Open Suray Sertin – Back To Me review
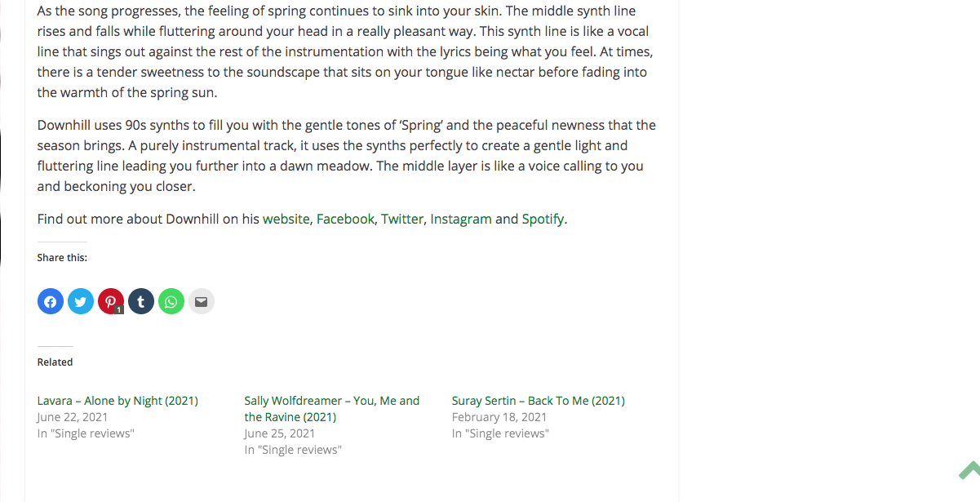 coord(539,401)
